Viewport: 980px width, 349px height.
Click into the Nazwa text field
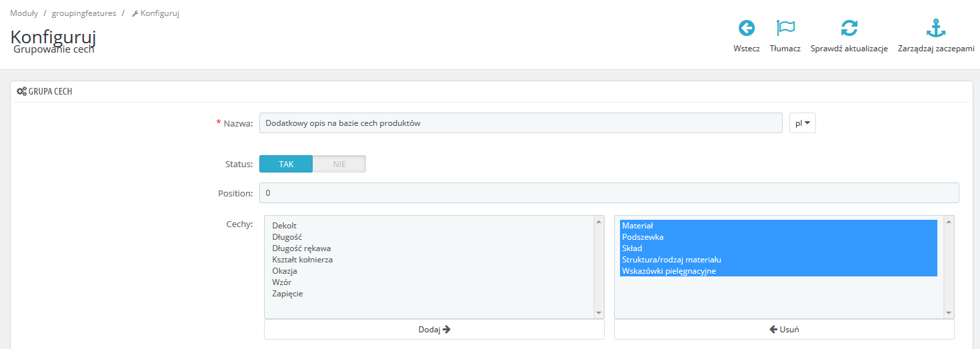tap(520, 123)
